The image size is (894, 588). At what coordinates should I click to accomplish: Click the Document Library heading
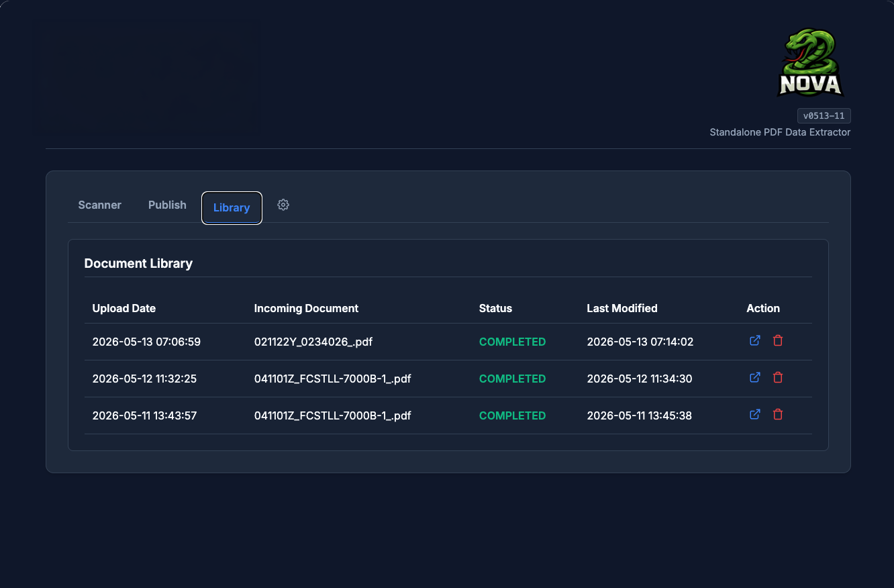pyautogui.click(x=138, y=263)
